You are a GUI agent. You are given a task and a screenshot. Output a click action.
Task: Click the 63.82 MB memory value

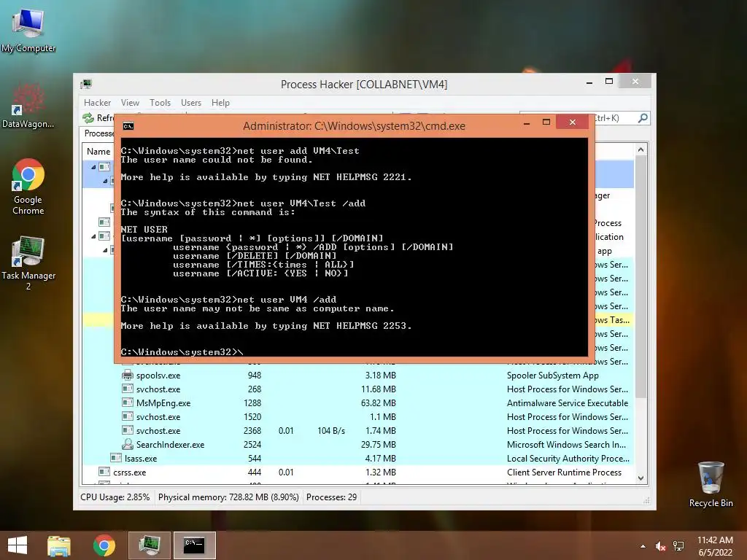point(379,402)
